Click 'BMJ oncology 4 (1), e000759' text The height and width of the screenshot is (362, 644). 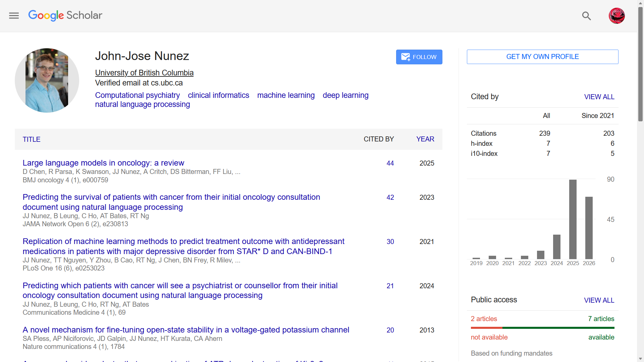tap(65, 180)
